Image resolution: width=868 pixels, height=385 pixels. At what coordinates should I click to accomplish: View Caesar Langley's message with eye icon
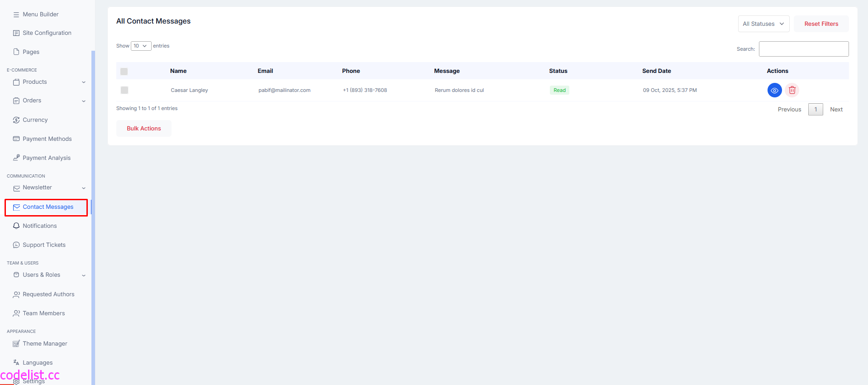point(774,90)
